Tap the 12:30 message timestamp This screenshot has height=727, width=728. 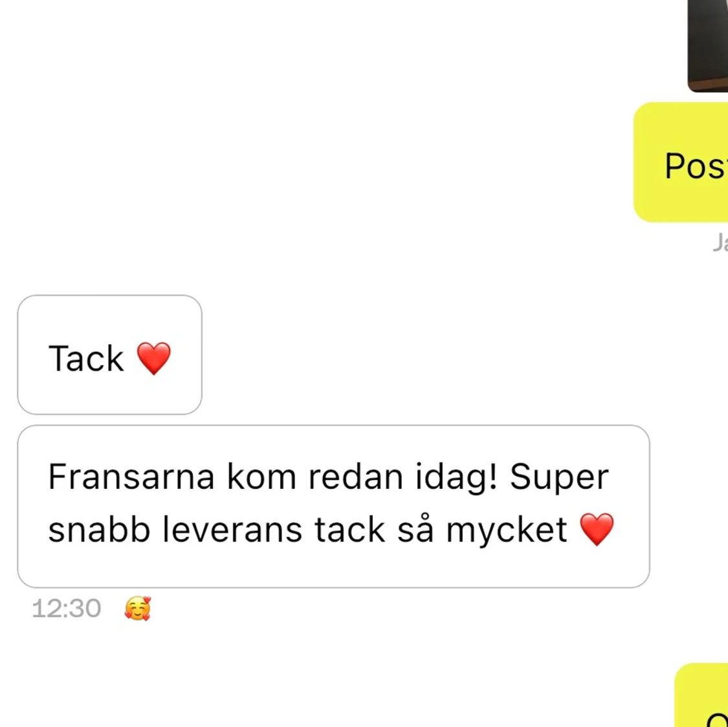tap(67, 608)
